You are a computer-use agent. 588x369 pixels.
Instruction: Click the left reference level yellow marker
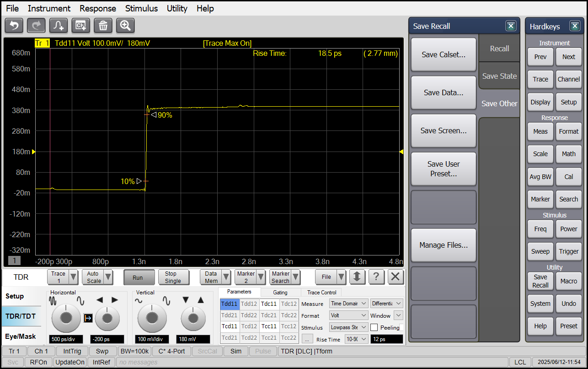pos(33,152)
